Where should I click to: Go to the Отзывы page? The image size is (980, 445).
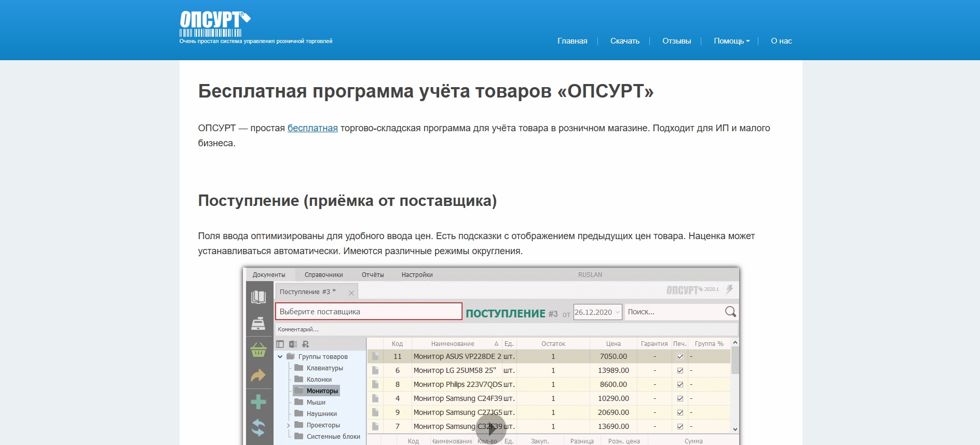point(676,41)
